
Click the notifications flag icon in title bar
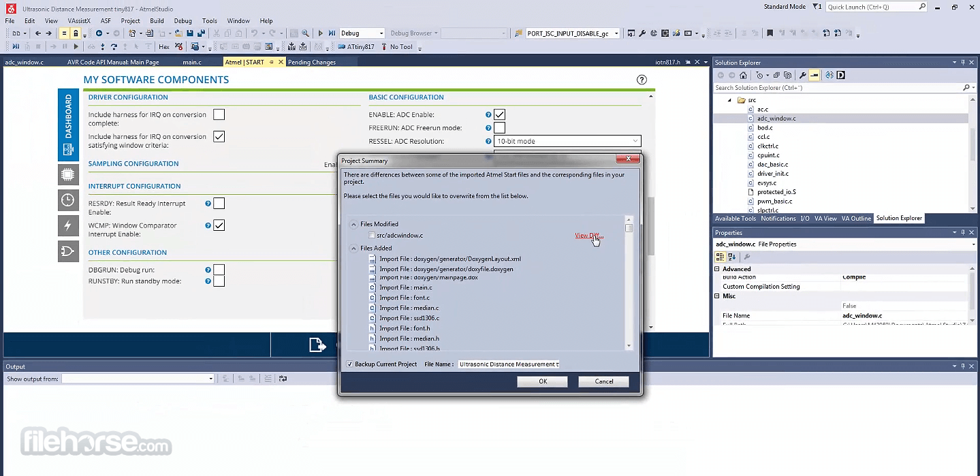coord(817,7)
